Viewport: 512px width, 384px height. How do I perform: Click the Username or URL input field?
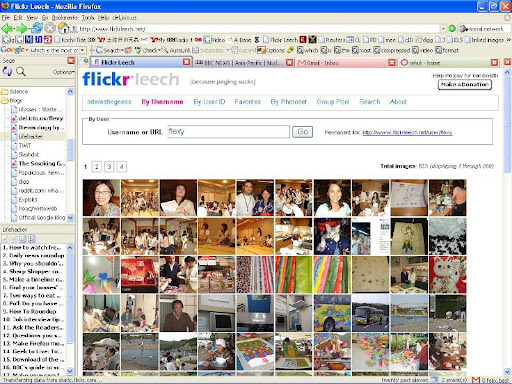click(229, 132)
